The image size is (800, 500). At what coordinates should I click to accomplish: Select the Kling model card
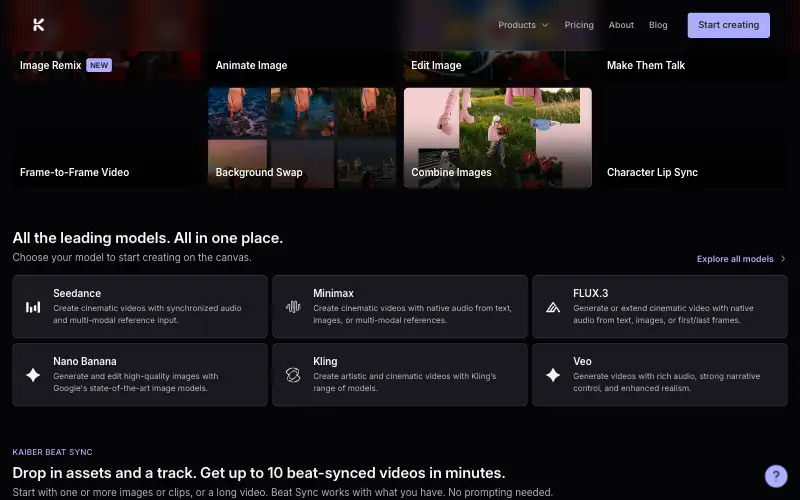pos(400,374)
